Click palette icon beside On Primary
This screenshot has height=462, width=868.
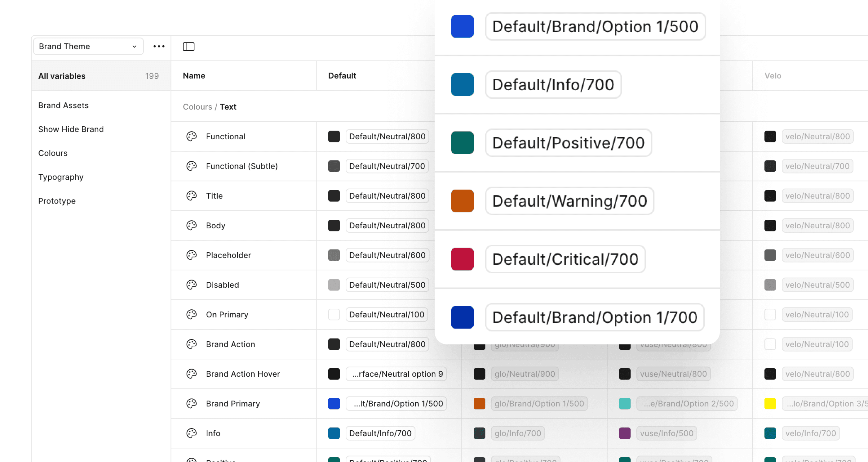191,314
